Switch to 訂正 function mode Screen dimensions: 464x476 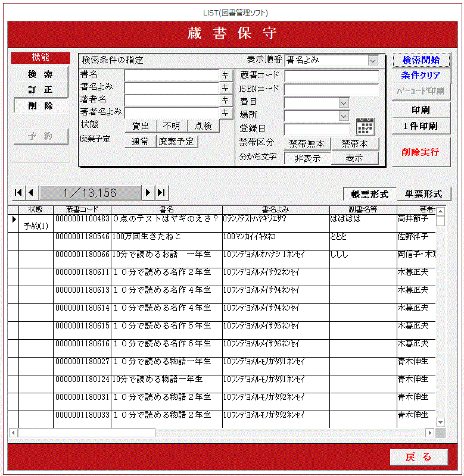(x=41, y=90)
